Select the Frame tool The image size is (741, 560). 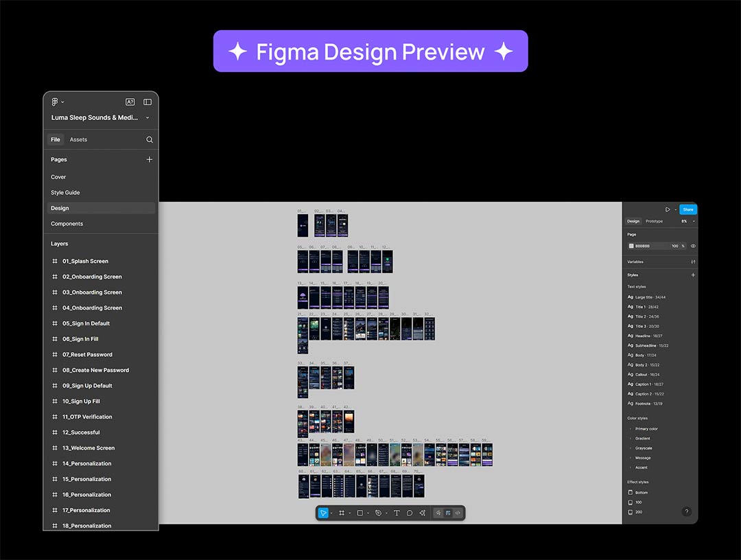coord(341,513)
